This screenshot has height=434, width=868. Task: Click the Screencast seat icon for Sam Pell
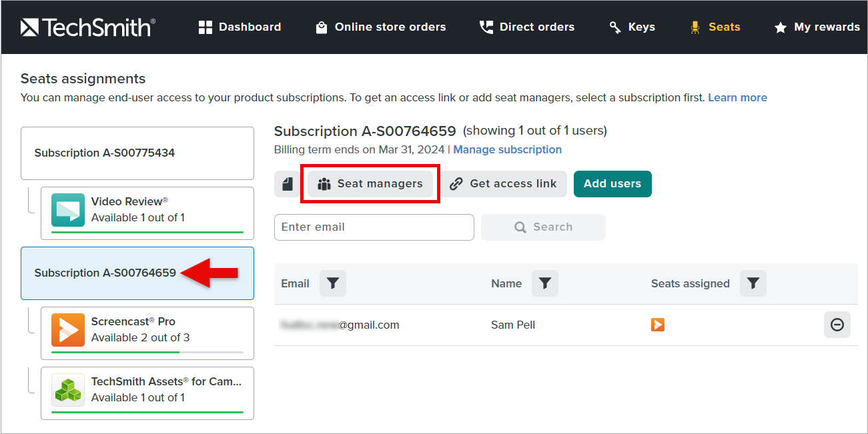pyautogui.click(x=658, y=325)
